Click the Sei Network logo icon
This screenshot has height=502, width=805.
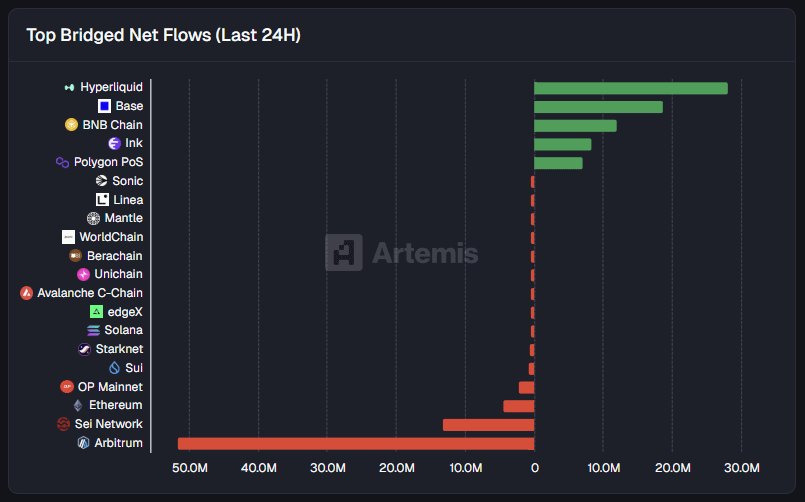(x=64, y=424)
